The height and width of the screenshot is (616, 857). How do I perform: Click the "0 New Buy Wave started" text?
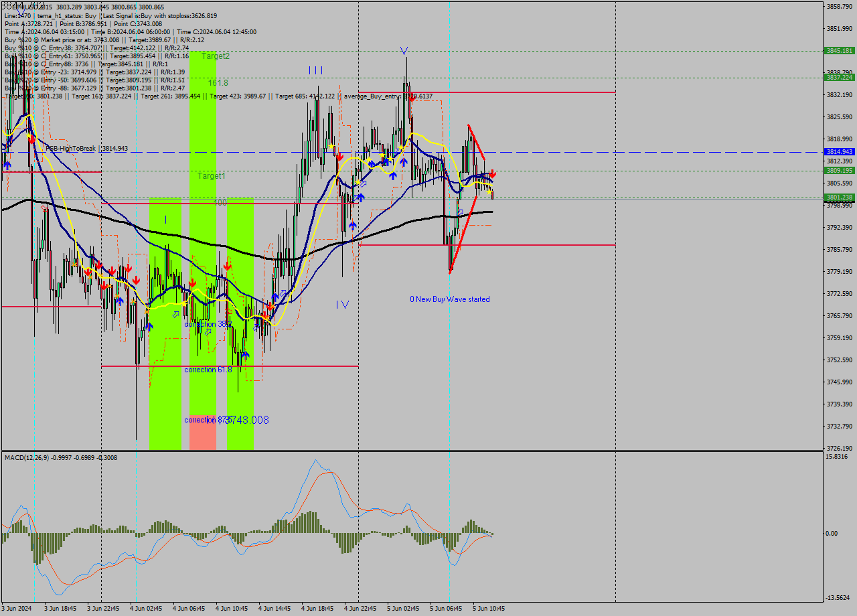click(450, 299)
